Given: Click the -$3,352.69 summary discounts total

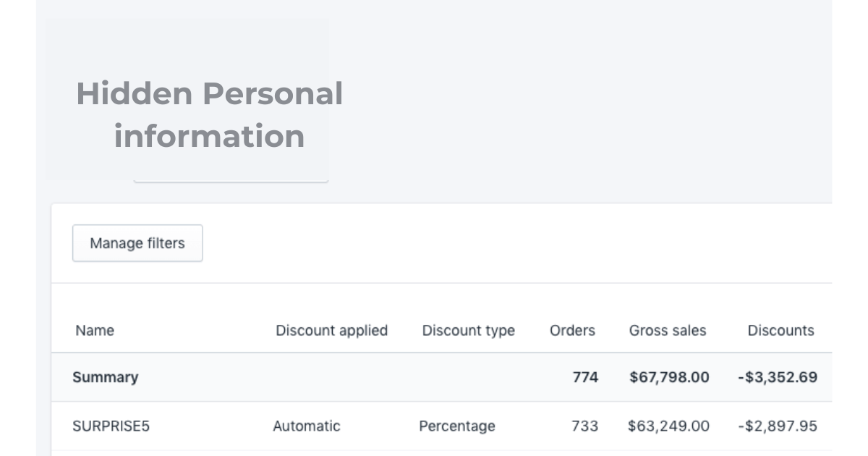Looking at the screenshot, I should click(x=778, y=377).
